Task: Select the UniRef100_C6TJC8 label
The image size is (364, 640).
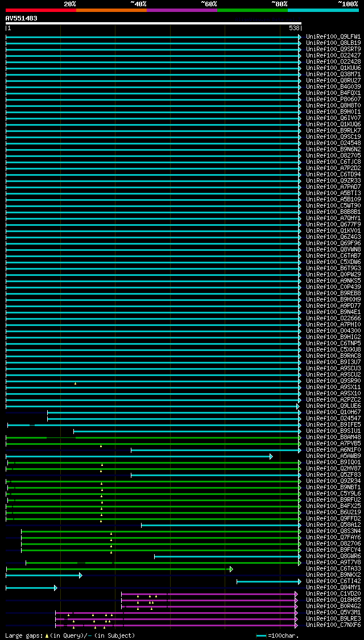Action: 333,162
